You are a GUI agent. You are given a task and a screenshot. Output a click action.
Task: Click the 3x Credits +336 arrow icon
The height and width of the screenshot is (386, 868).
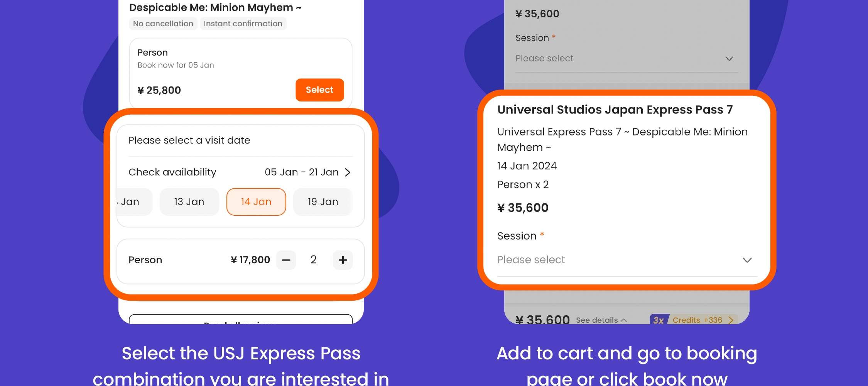pyautogui.click(x=731, y=320)
